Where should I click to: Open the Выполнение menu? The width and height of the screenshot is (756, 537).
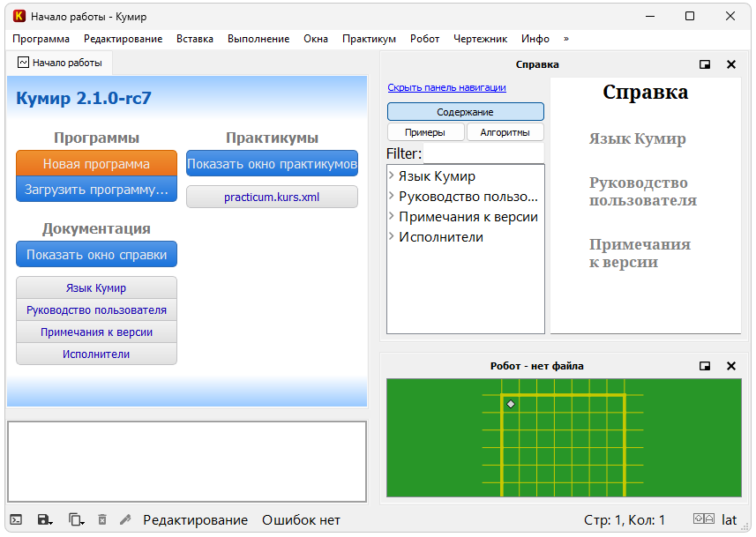(258, 39)
